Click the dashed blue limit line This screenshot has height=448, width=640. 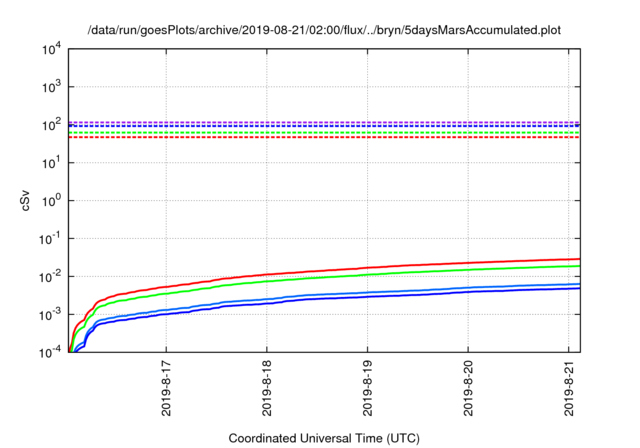324,126
